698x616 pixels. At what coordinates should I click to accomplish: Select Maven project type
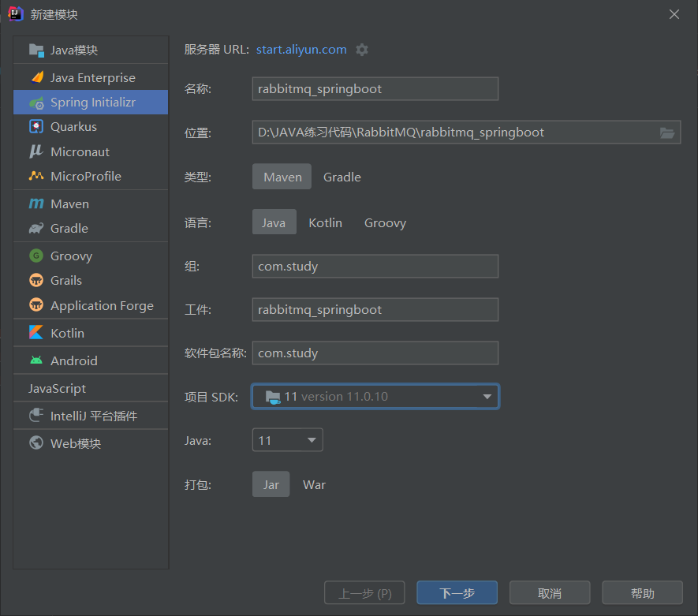tap(282, 177)
